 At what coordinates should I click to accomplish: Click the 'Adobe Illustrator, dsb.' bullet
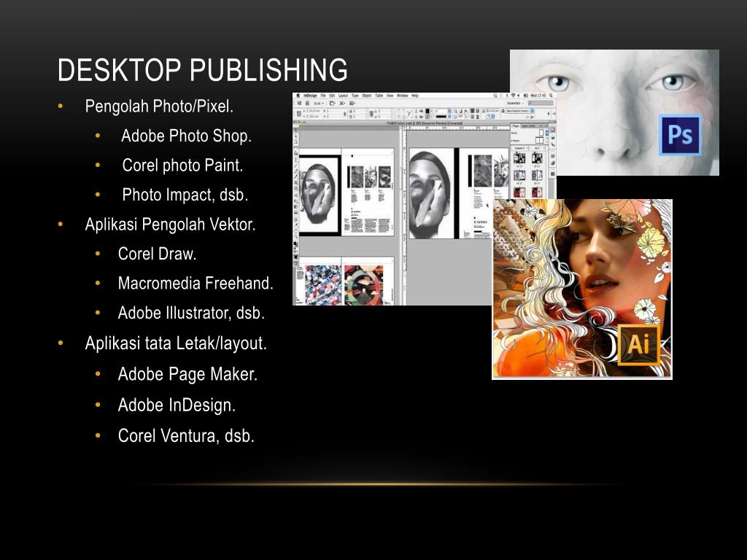point(191,313)
